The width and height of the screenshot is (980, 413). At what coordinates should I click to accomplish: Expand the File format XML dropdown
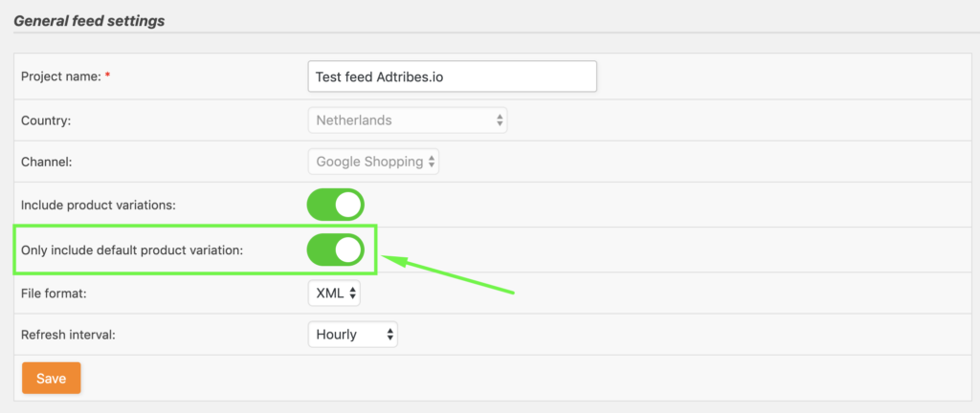[x=333, y=293]
